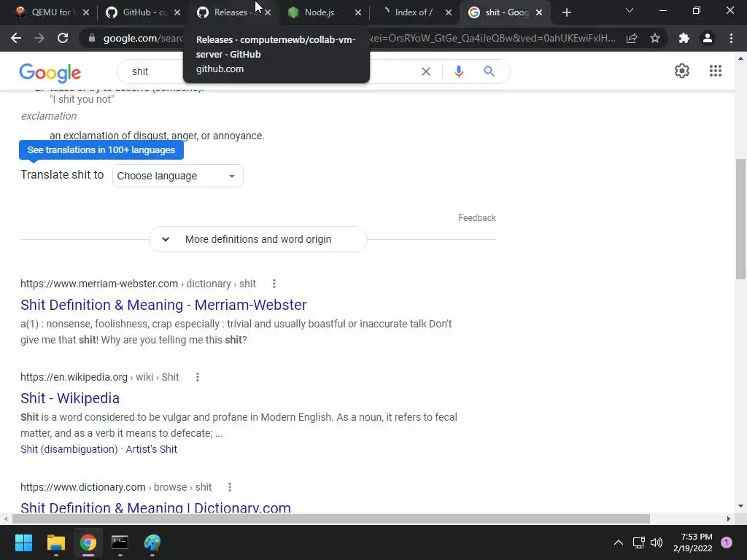View site info via the lock icon

pyautogui.click(x=91, y=38)
